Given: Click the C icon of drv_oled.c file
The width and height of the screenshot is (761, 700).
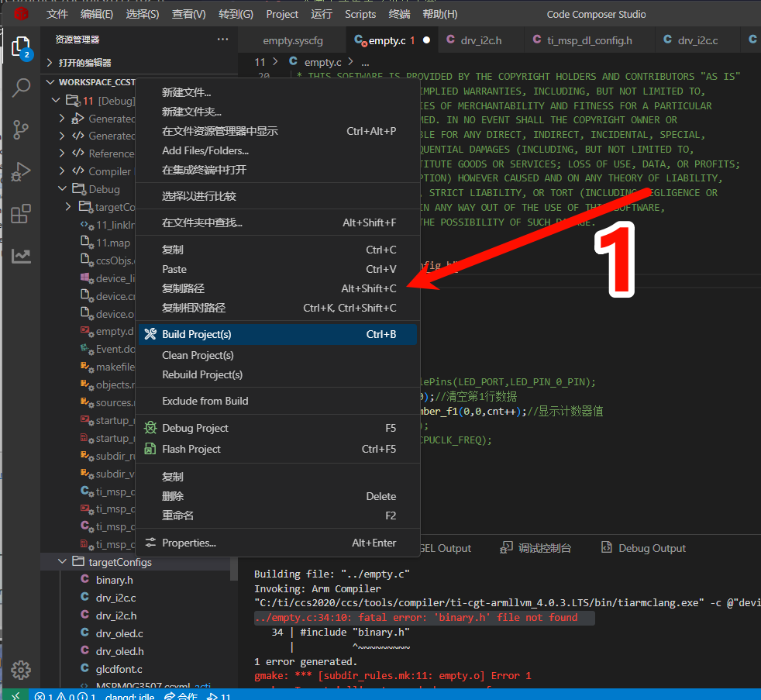Looking at the screenshot, I should click(85, 633).
